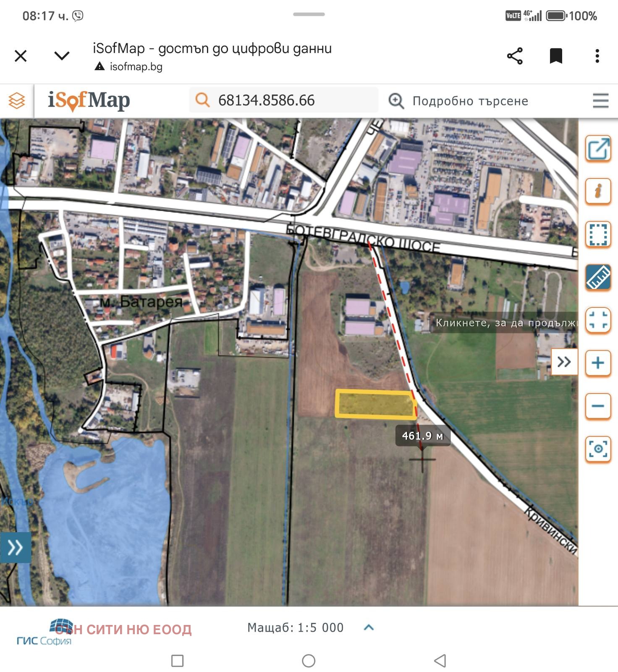This screenshot has height=672, width=618.
Task: Expand the blue left side panel
Action: click(15, 547)
